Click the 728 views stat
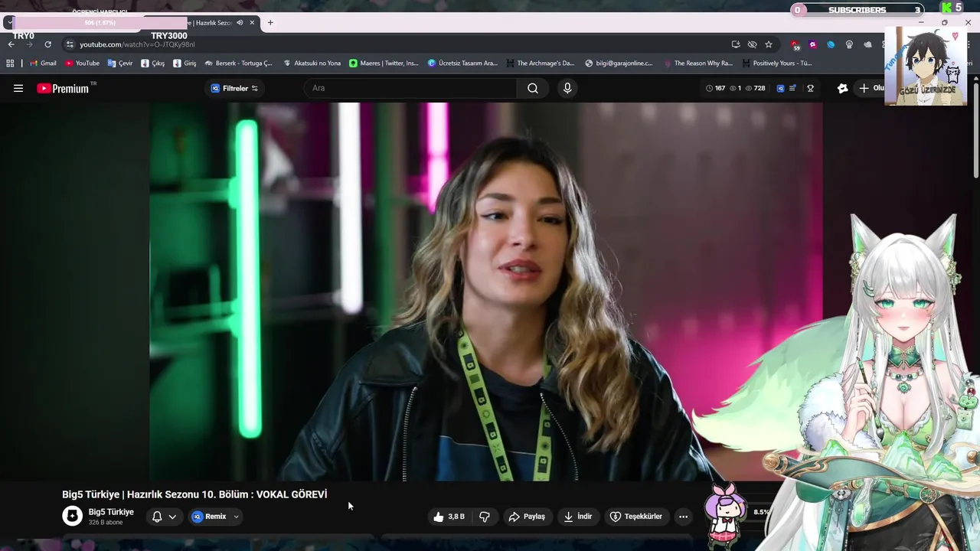Image resolution: width=980 pixels, height=551 pixels. pyautogui.click(x=755, y=88)
